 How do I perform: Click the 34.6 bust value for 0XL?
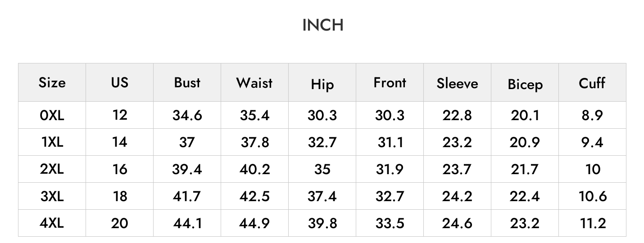(187, 115)
